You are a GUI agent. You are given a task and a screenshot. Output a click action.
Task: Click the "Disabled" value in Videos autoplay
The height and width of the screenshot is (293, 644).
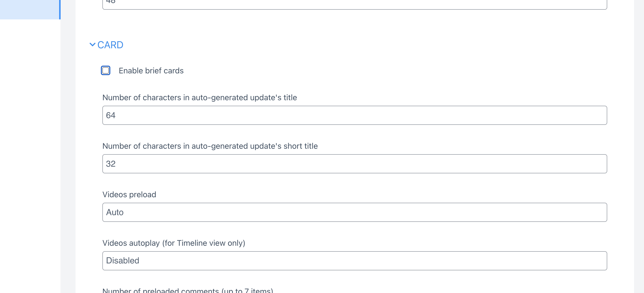tap(122, 261)
